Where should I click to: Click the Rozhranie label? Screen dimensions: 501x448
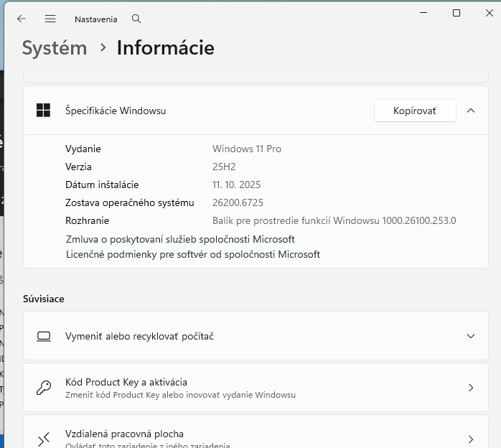(x=87, y=220)
